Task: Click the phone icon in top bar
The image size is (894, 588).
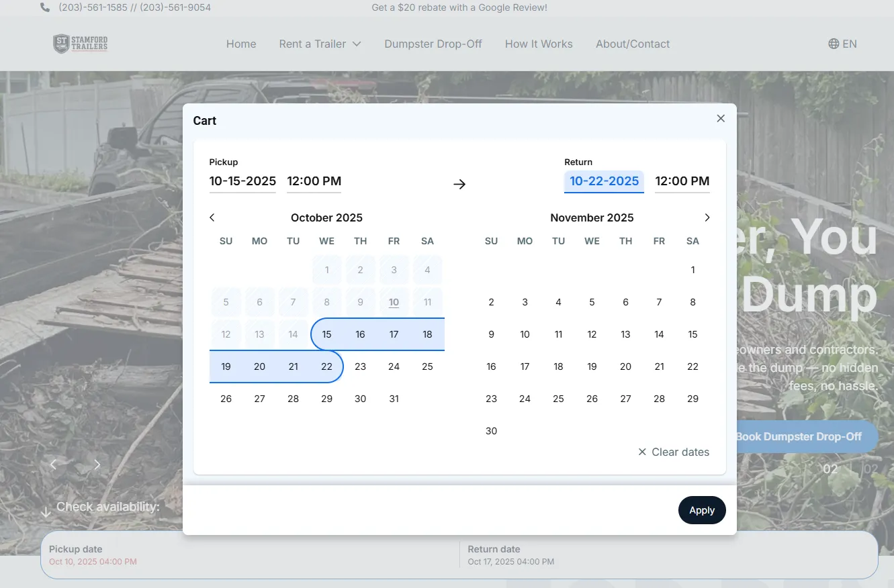Action: [x=45, y=7]
